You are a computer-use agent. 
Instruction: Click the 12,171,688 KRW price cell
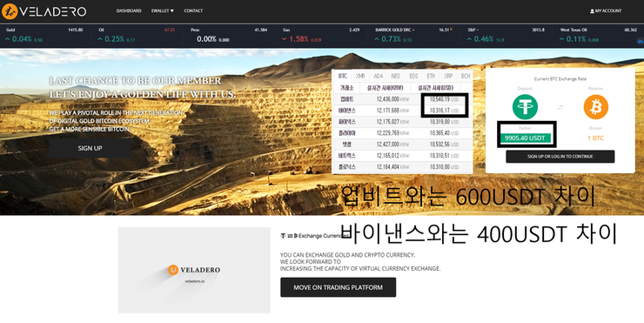coord(392,111)
